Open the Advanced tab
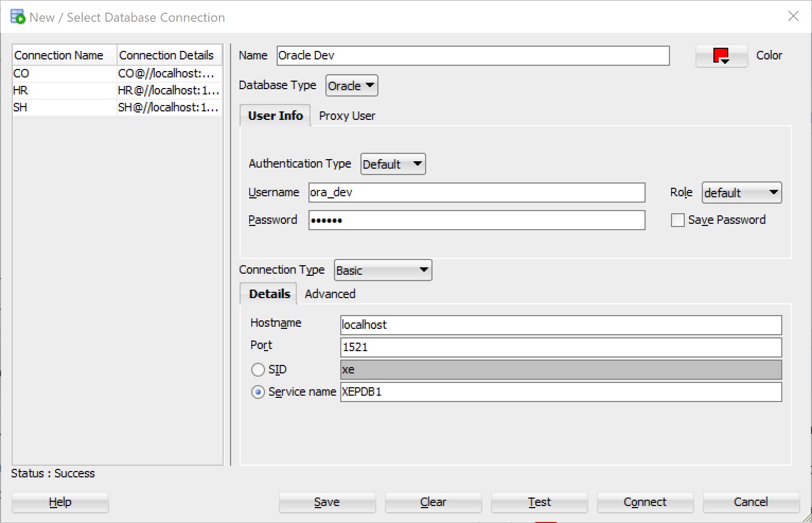This screenshot has height=523, width=812. point(330,294)
